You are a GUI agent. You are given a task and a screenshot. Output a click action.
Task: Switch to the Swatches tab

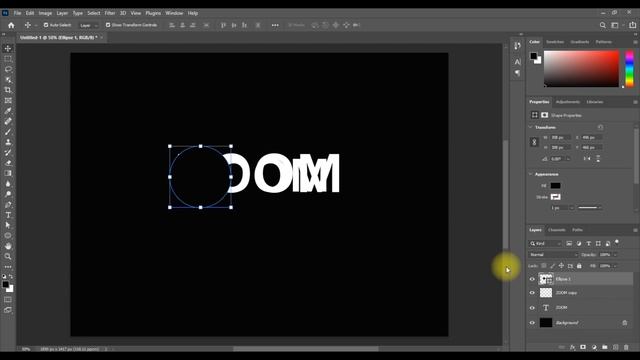click(555, 42)
